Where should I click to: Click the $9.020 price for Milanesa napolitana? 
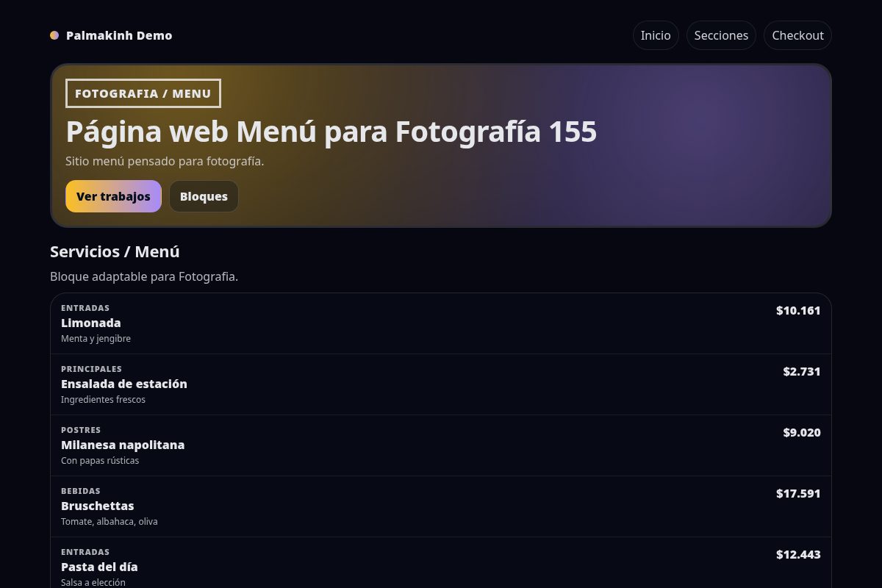[801, 432]
